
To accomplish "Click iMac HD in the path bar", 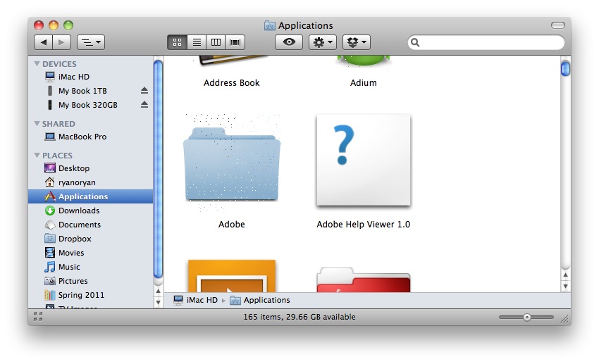I will [x=195, y=300].
